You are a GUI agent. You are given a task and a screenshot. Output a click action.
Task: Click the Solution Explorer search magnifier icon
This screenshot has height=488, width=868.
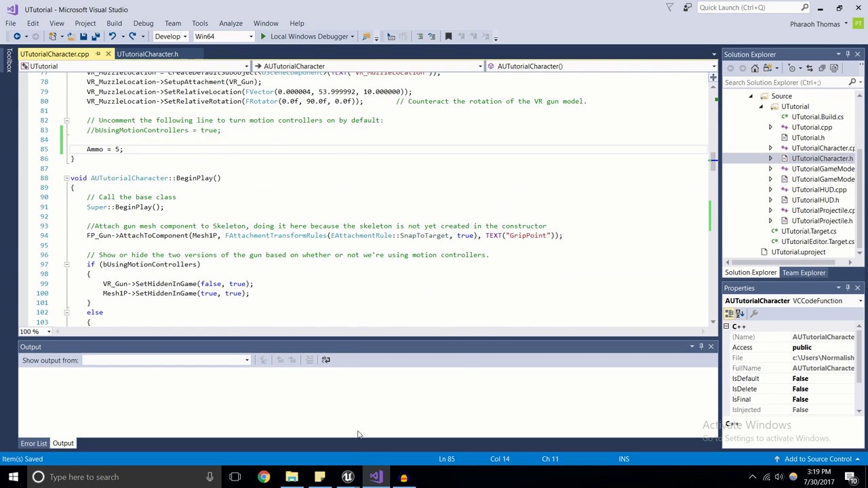(x=852, y=83)
